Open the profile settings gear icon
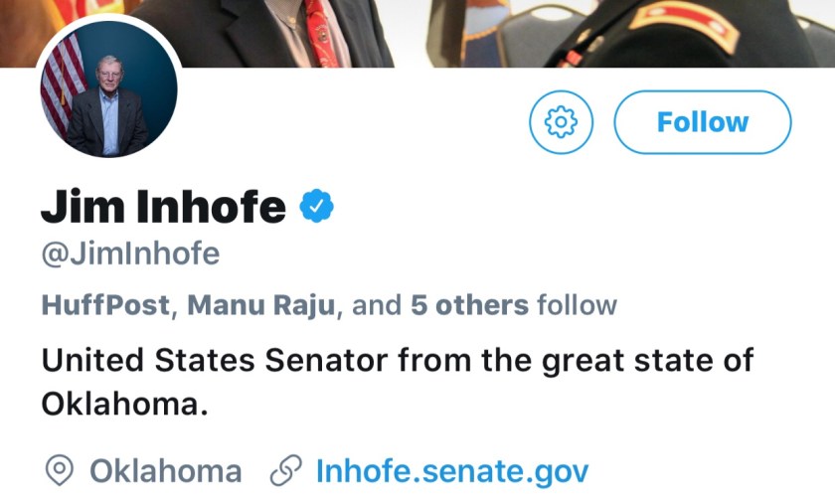Image resolution: width=835 pixels, height=504 pixels. point(561,122)
